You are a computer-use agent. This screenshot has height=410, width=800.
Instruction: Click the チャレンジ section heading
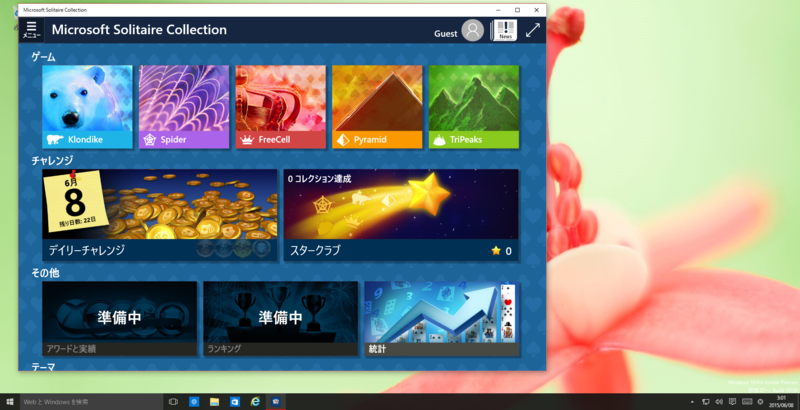(x=52, y=160)
